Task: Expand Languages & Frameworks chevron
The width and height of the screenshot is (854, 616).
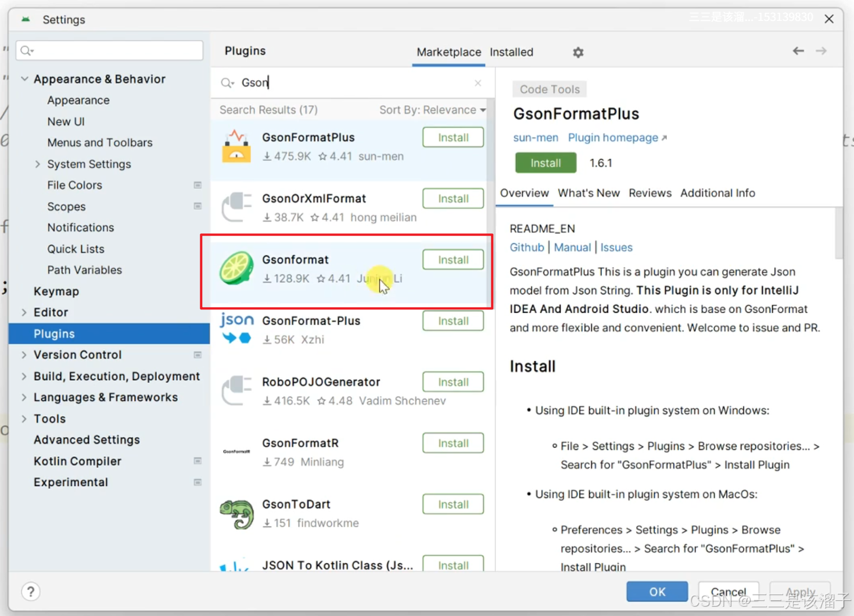Action: pyautogui.click(x=24, y=398)
